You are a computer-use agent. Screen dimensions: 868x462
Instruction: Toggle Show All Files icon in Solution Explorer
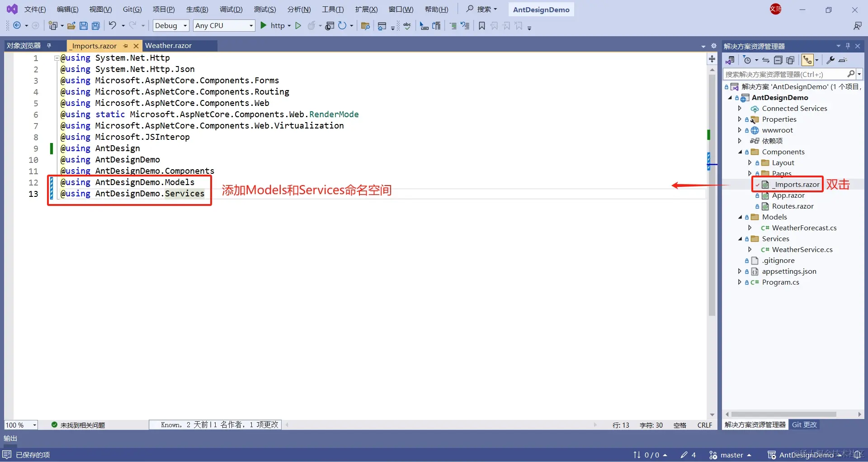click(x=790, y=60)
